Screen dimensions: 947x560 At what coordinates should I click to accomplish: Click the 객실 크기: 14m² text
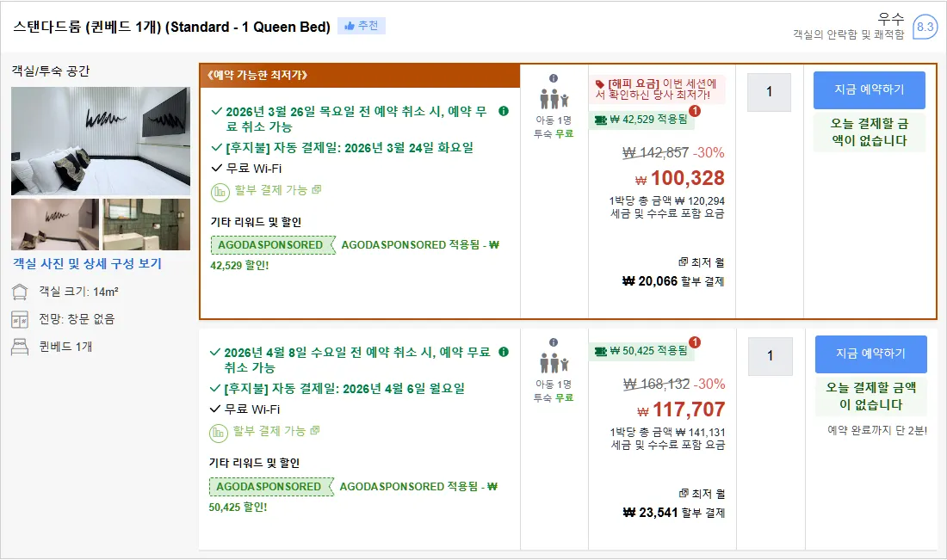(x=78, y=292)
